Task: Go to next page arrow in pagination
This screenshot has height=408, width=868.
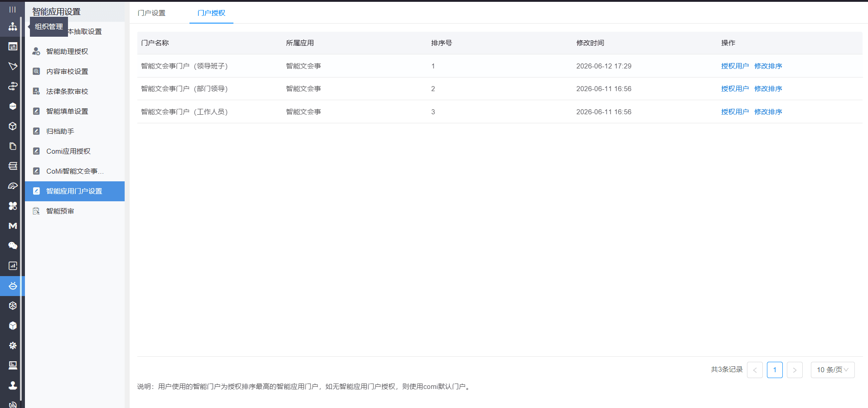Action: (x=795, y=370)
